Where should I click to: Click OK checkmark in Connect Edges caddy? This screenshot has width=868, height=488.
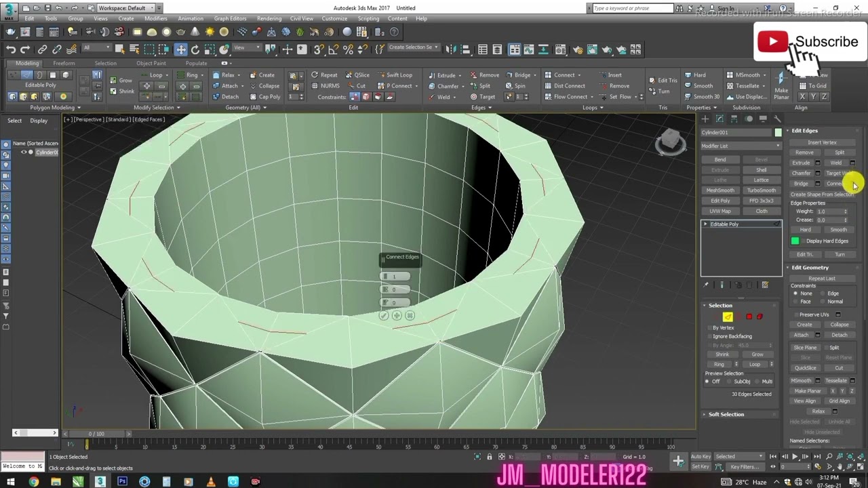383,315
